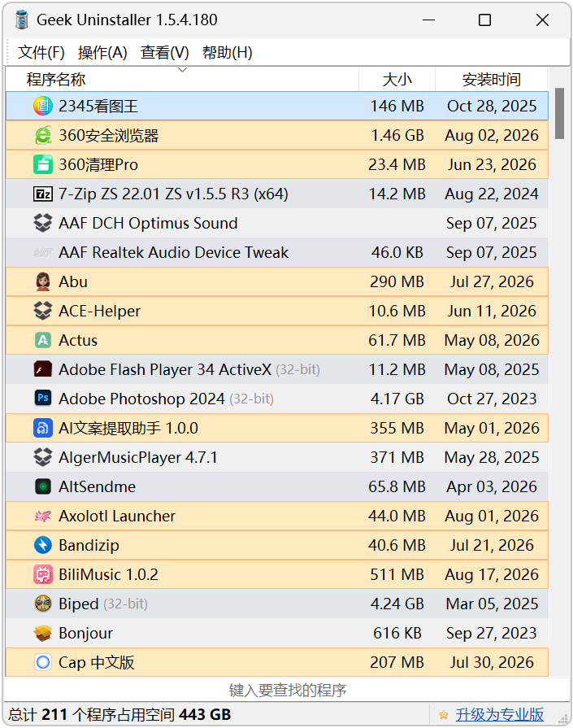The height and width of the screenshot is (728, 573).
Task: Click the AAF DCH Optimus Sound icon
Action: 43,223
